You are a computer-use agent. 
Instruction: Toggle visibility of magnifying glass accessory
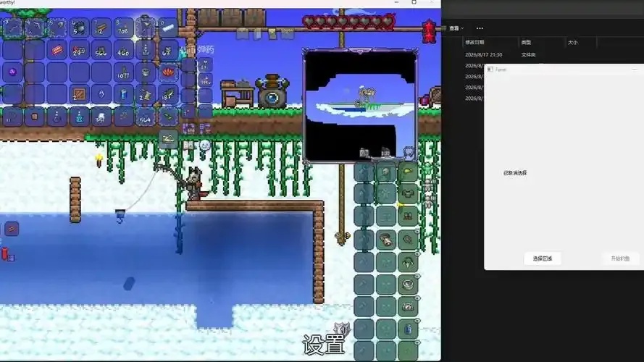417,232
